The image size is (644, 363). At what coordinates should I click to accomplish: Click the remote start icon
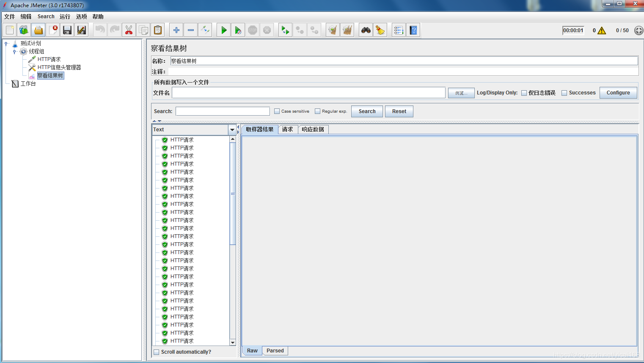tap(286, 30)
